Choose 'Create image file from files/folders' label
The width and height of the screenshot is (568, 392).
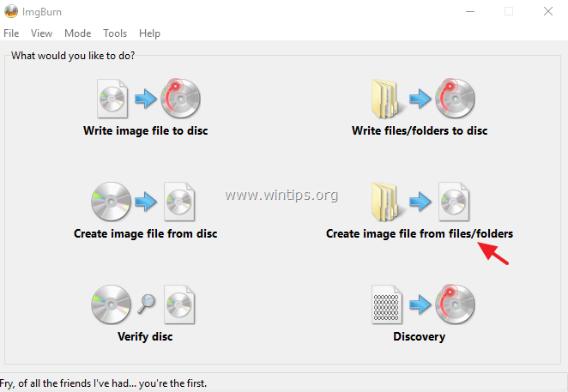tap(420, 233)
